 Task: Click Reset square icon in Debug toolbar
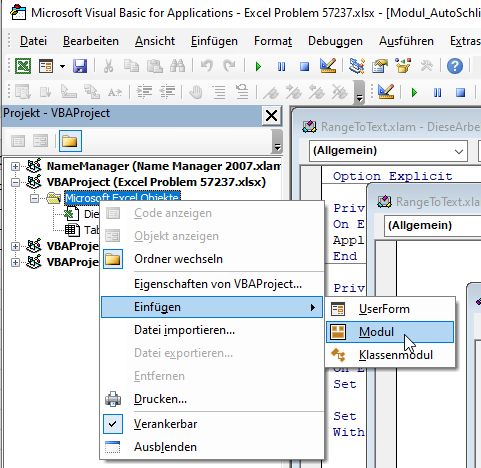(x=461, y=92)
